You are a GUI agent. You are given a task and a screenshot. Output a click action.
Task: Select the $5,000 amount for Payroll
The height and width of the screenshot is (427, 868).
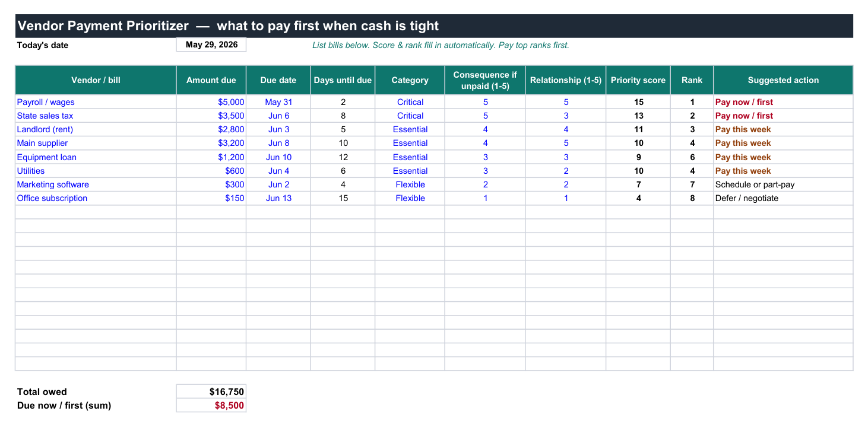[211, 102]
